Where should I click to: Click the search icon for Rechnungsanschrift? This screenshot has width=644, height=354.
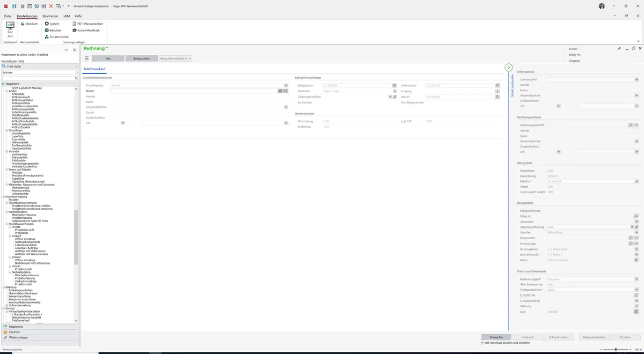(x=631, y=125)
